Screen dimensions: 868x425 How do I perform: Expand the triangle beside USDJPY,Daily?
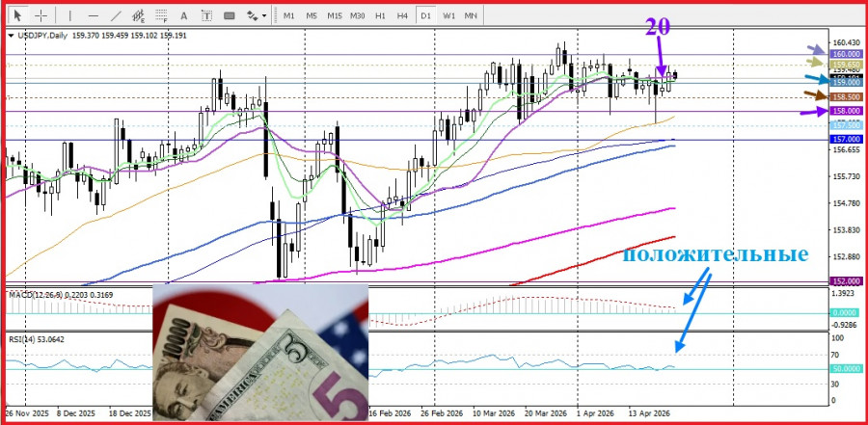11,36
